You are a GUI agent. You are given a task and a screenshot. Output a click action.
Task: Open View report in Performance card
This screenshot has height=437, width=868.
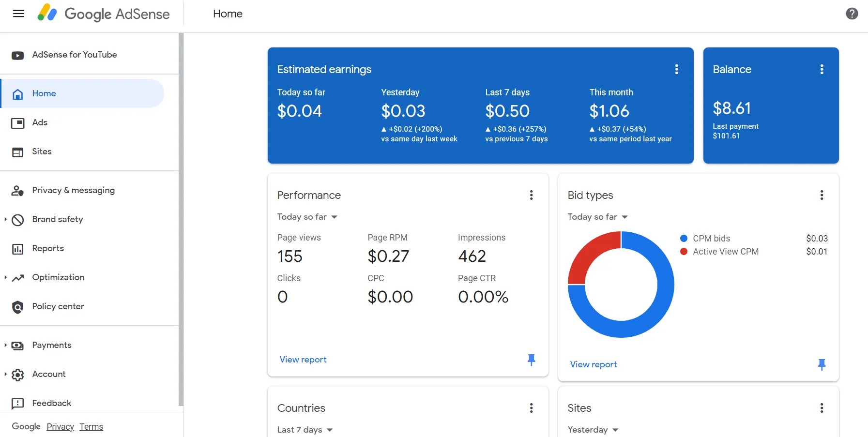[303, 360]
